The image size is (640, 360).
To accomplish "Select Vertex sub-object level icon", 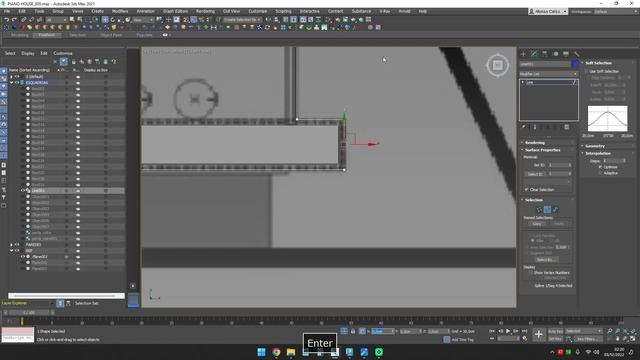I will pyautogui.click(x=539, y=209).
